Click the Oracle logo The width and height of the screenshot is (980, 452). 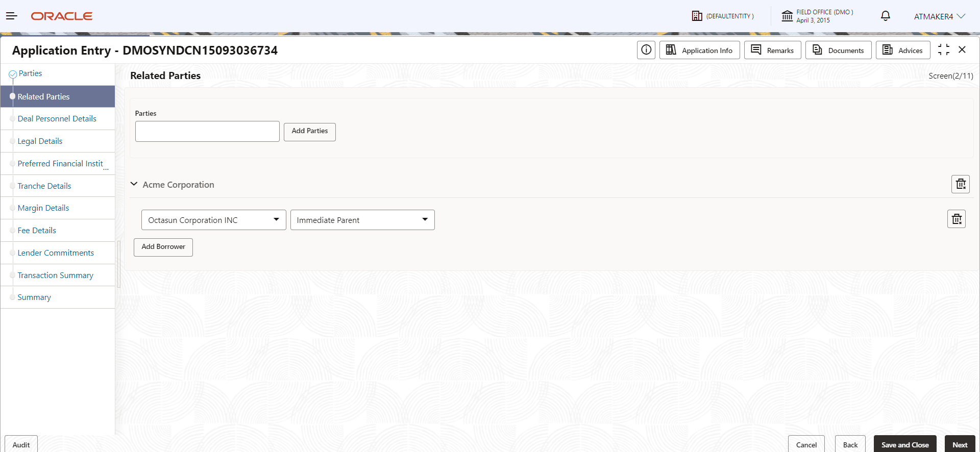pos(62,16)
